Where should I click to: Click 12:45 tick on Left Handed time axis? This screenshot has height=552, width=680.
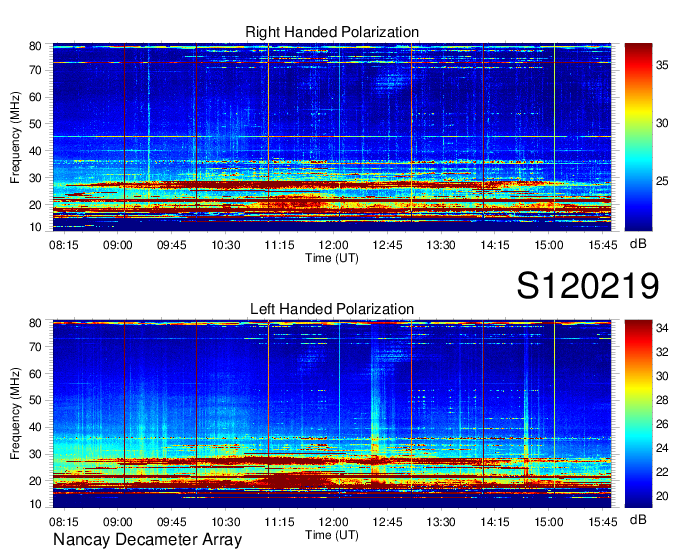coord(387,522)
